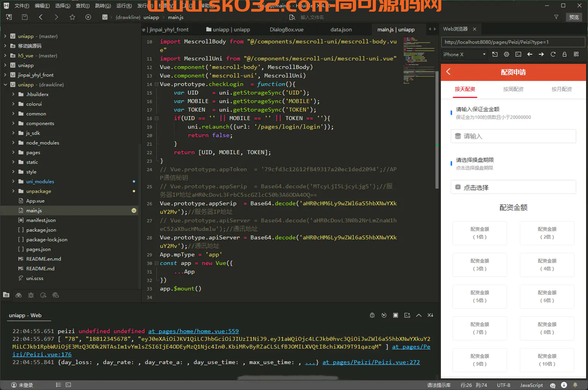Collapse the 'uniapp - {drawkline}' project

[5, 84]
